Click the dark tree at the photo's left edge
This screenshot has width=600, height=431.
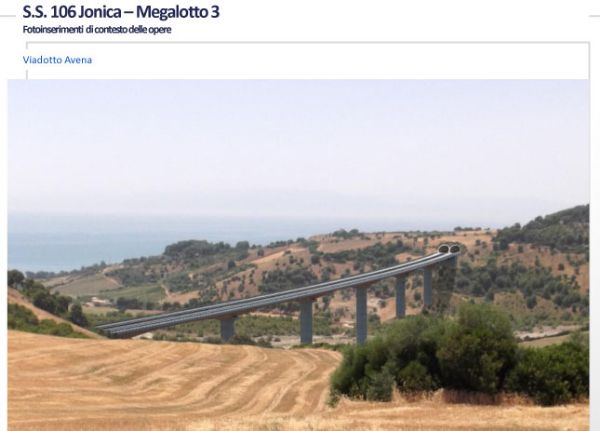click(x=15, y=278)
